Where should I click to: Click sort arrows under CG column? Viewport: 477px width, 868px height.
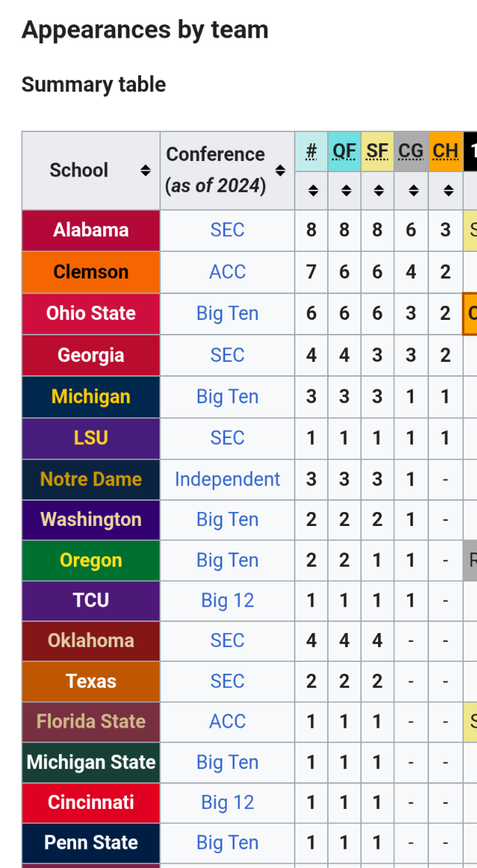[x=411, y=191]
